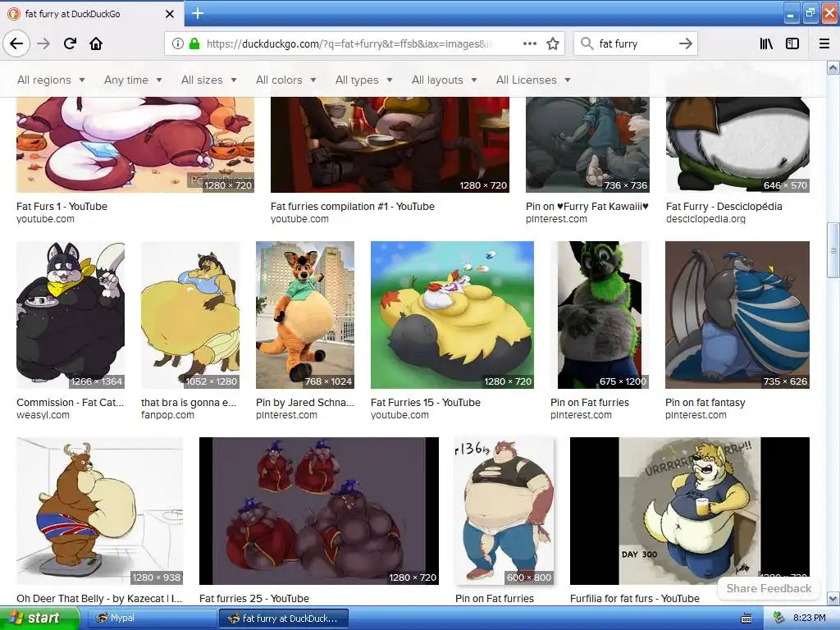This screenshot has width=840, height=630.
Task: Go back to the previous page
Action: [16, 43]
